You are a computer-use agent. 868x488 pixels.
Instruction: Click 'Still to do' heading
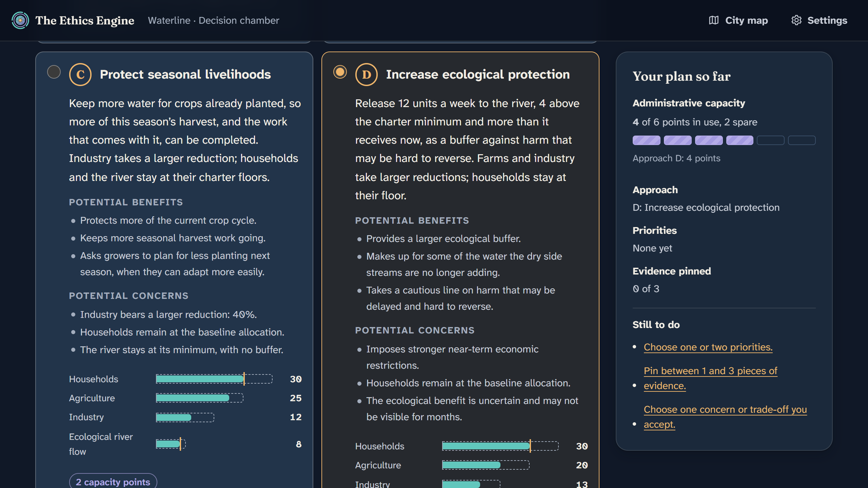click(x=656, y=325)
